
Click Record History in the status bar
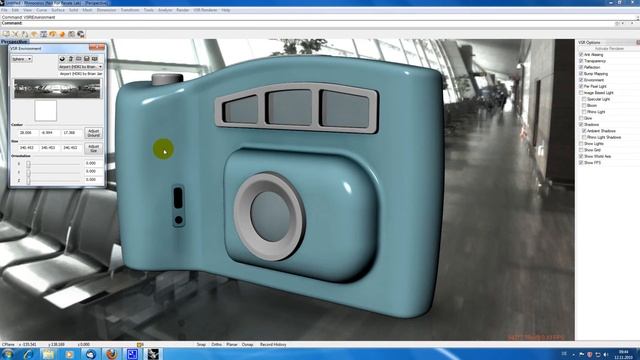(x=273, y=344)
